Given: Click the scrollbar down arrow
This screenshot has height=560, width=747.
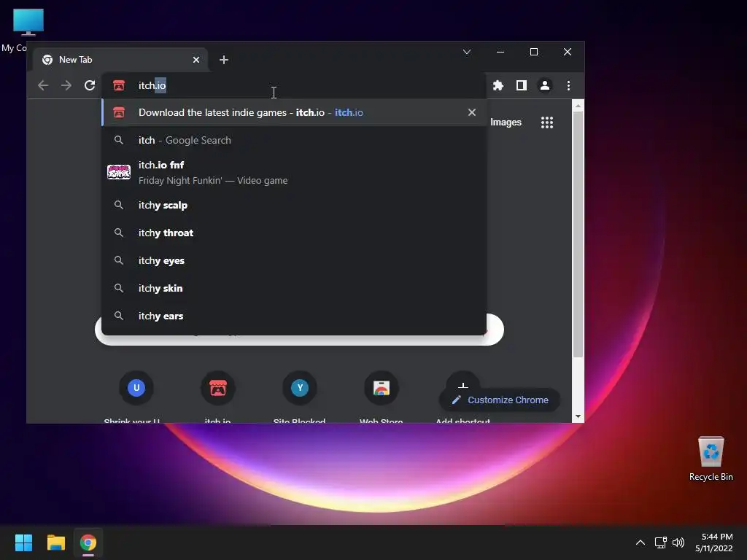Looking at the screenshot, I should click(x=578, y=416).
